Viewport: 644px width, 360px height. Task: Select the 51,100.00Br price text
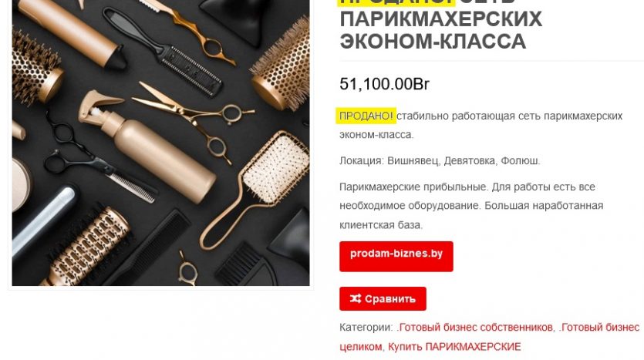384,84
